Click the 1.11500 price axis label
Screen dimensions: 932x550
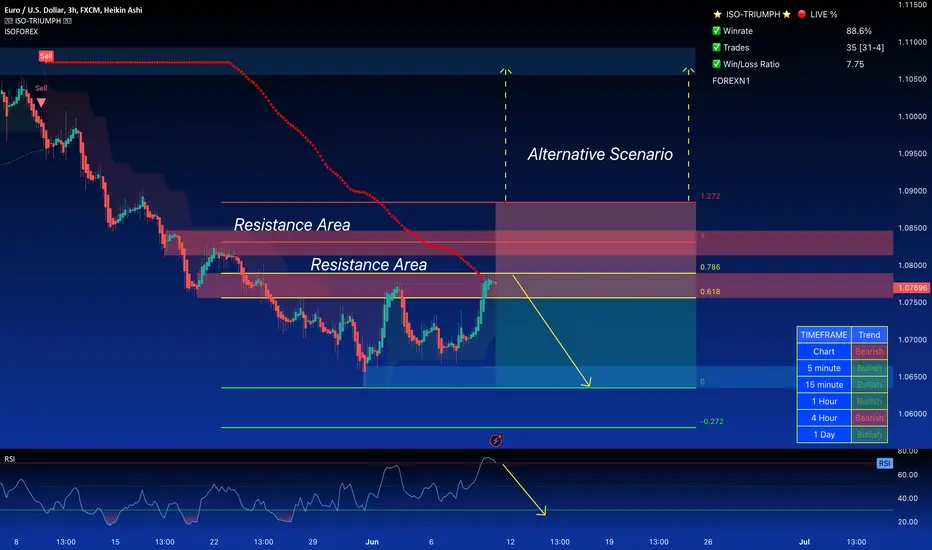point(912,5)
